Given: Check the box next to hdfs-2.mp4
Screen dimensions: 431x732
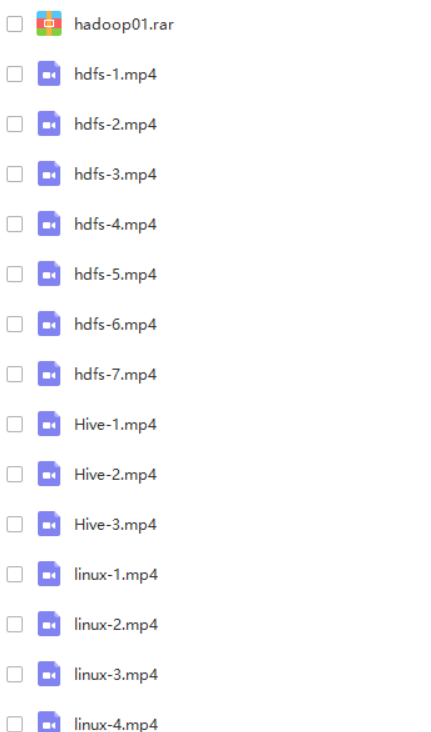Looking at the screenshot, I should coord(14,124).
